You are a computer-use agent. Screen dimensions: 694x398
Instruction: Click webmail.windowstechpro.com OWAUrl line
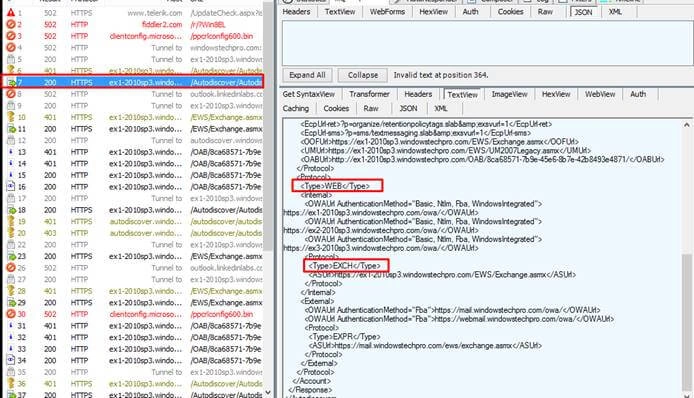pyautogui.click(x=459, y=319)
